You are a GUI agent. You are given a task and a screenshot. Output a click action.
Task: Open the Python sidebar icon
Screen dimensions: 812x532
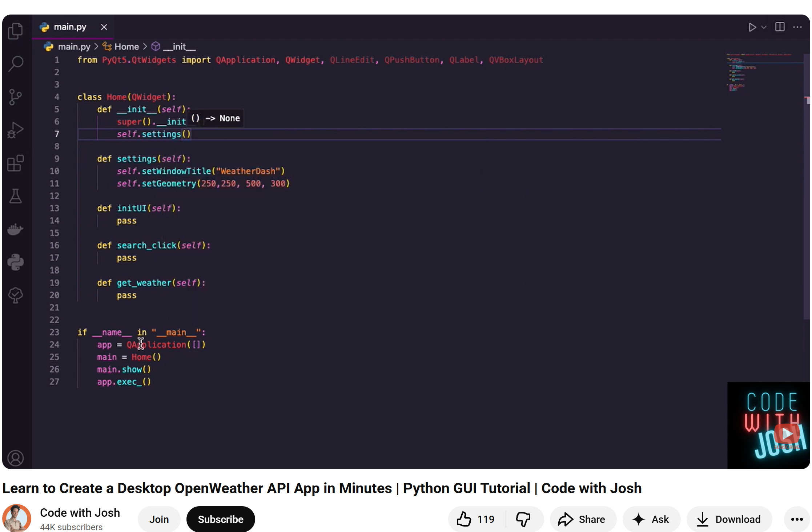(16, 262)
